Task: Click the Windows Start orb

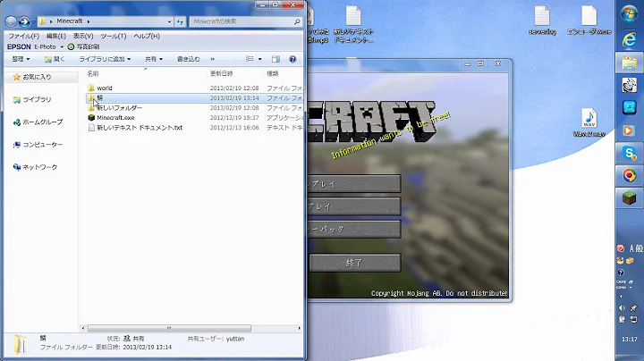Action: (x=629, y=13)
